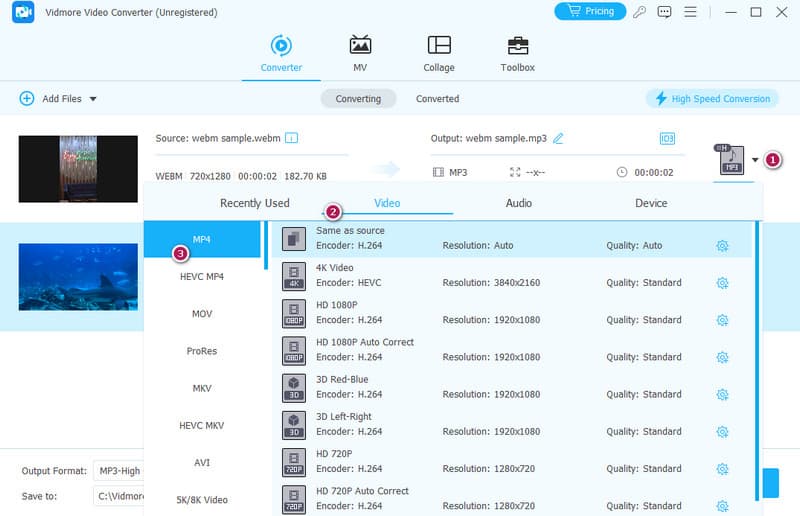800x516 pixels.
Task: Choose the HD 720P preset row
Action: [x=510, y=461]
